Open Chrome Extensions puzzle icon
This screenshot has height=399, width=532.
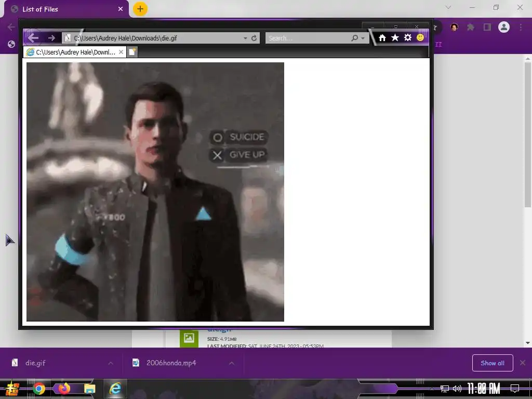click(x=470, y=27)
